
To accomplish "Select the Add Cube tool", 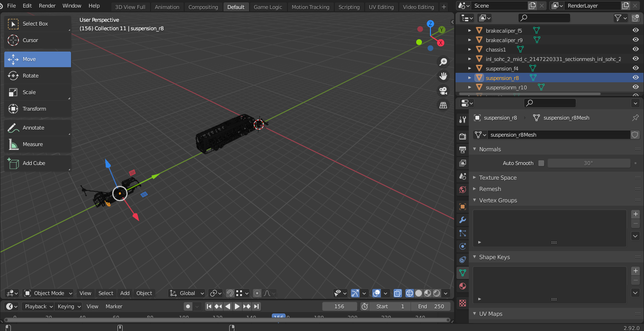I will [38, 163].
